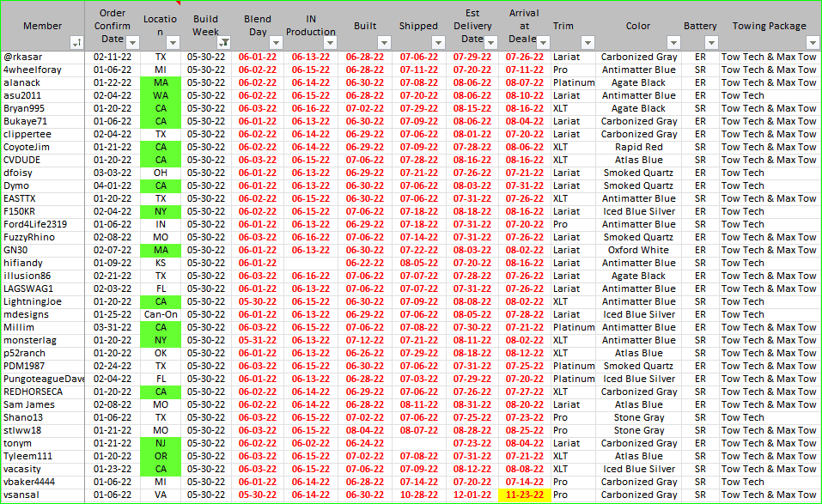Select the green Can-On location cell
The height and width of the screenshot is (504, 822).
(x=161, y=314)
